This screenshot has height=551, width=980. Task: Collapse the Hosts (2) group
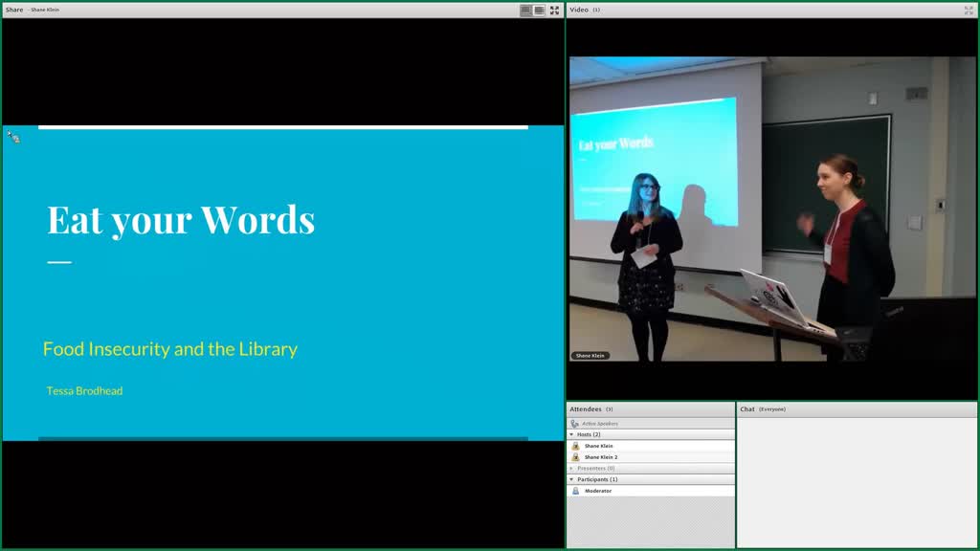pos(571,435)
